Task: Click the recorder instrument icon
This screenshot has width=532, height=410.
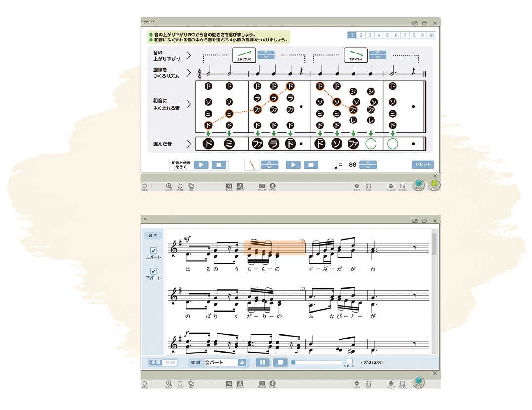Action: (x=251, y=165)
